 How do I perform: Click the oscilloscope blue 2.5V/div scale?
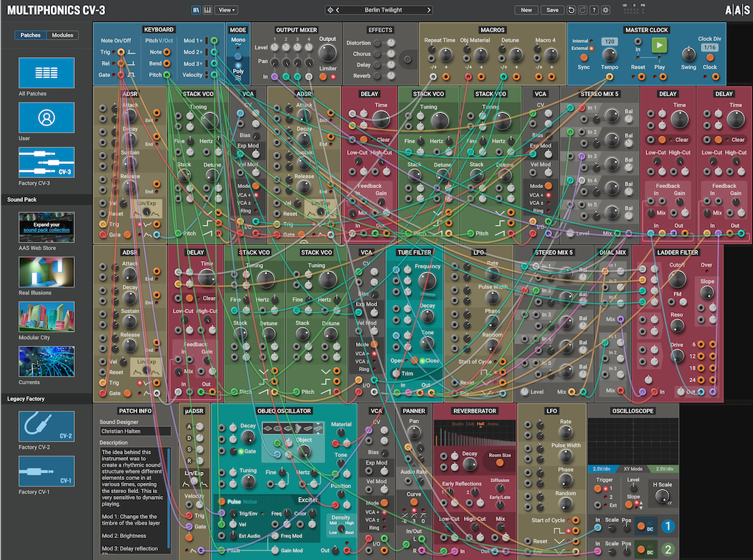click(x=602, y=469)
